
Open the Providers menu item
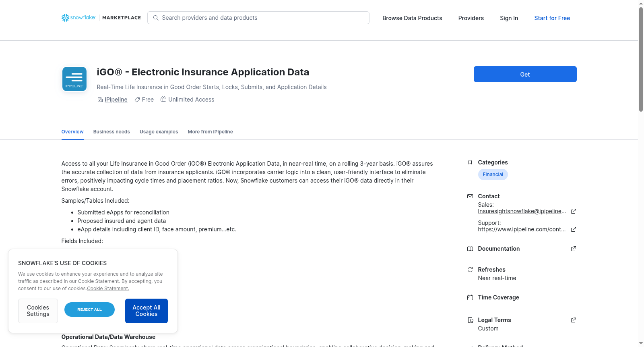tap(471, 18)
